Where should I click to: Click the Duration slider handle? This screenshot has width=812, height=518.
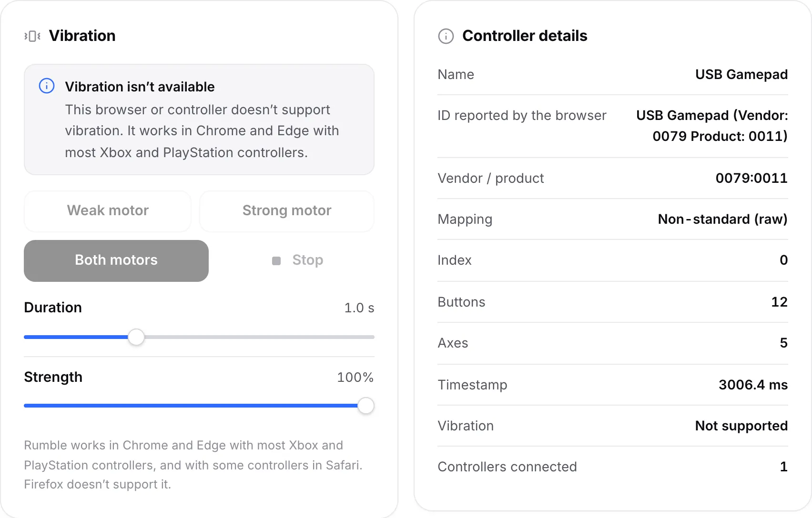(x=136, y=337)
